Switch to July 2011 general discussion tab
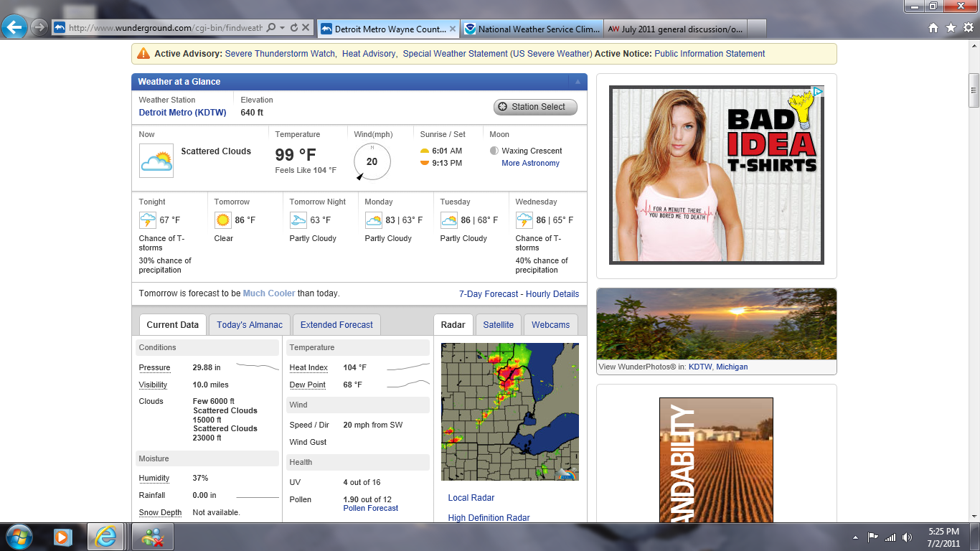 [x=674, y=29]
